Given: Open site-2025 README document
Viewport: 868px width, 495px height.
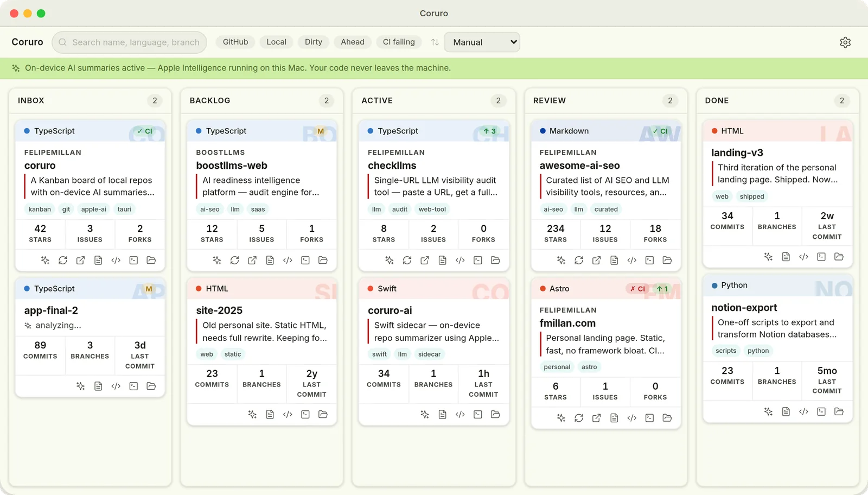Looking at the screenshot, I should tap(270, 415).
